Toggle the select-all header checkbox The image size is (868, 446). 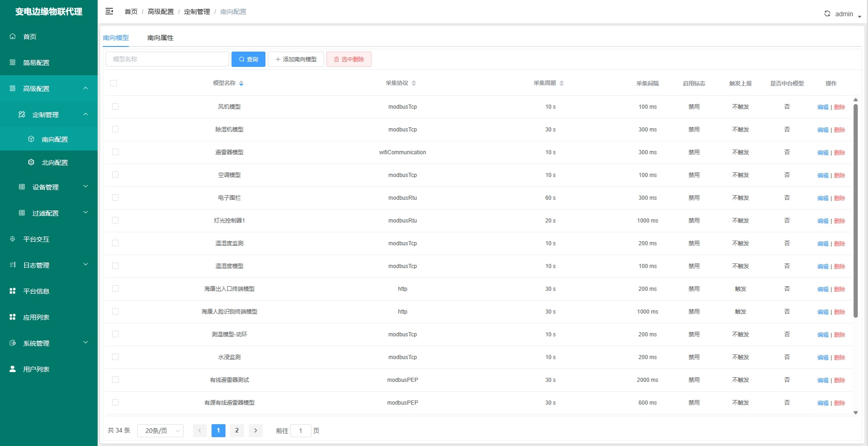click(113, 84)
